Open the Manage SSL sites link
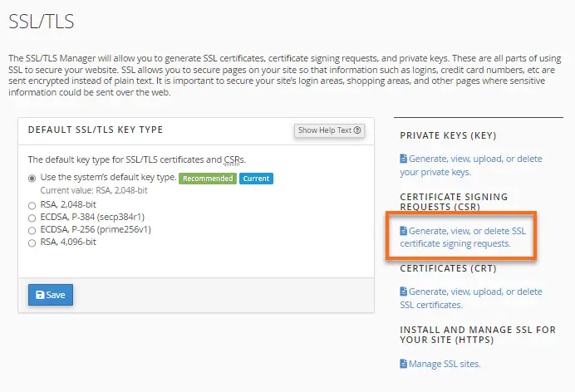 tap(445, 364)
